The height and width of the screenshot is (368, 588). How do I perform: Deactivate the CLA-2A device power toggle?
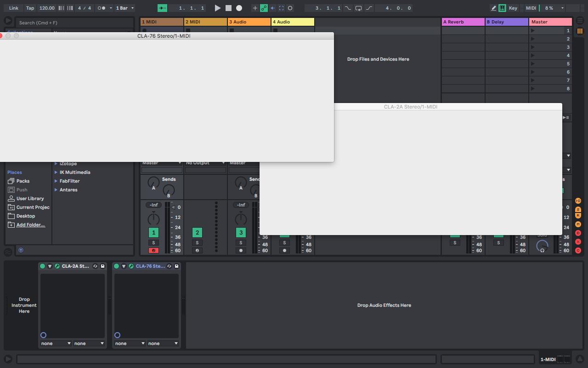43,266
